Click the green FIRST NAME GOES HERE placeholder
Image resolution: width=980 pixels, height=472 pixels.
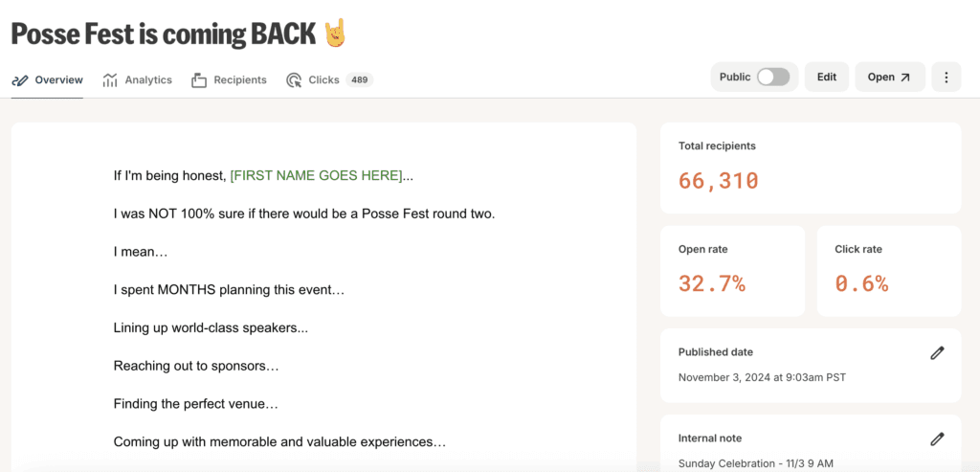[316, 176]
